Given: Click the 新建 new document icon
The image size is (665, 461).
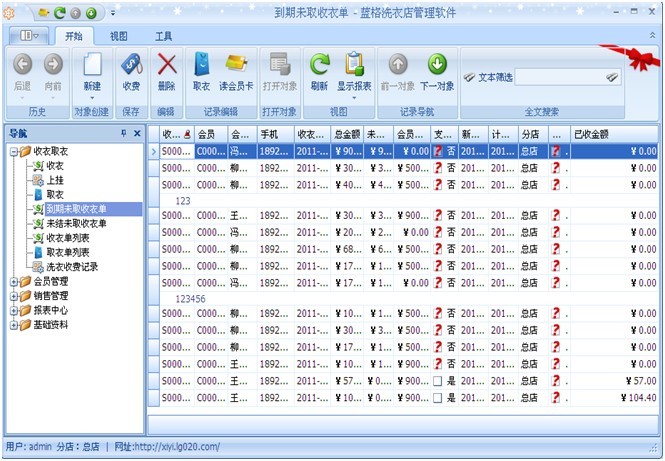Looking at the screenshot, I should [92, 64].
